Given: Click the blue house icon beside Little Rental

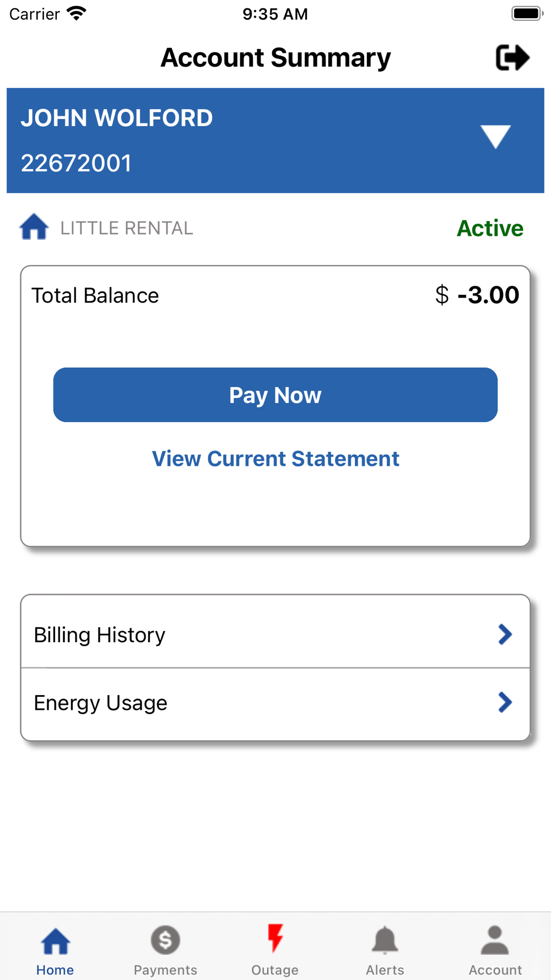Looking at the screenshot, I should 34,227.
